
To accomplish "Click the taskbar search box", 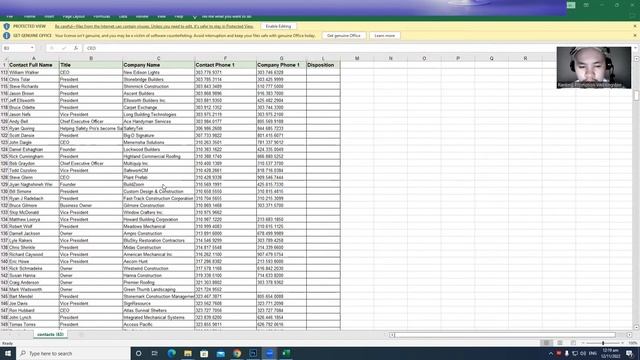I will pos(73,353).
